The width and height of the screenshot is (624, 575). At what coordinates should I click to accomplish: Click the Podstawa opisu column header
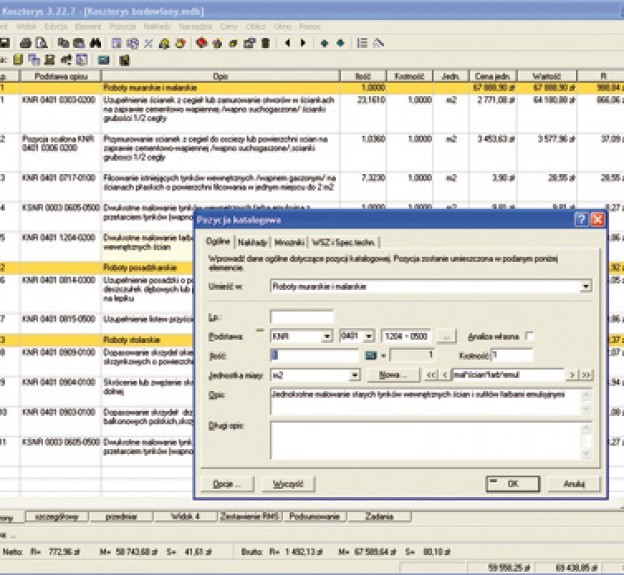(60, 76)
